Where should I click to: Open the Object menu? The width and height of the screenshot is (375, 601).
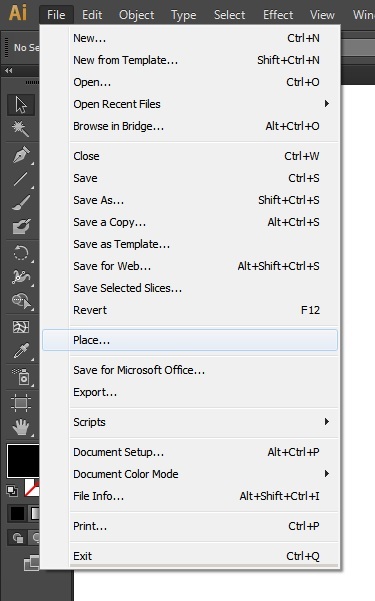click(x=137, y=15)
